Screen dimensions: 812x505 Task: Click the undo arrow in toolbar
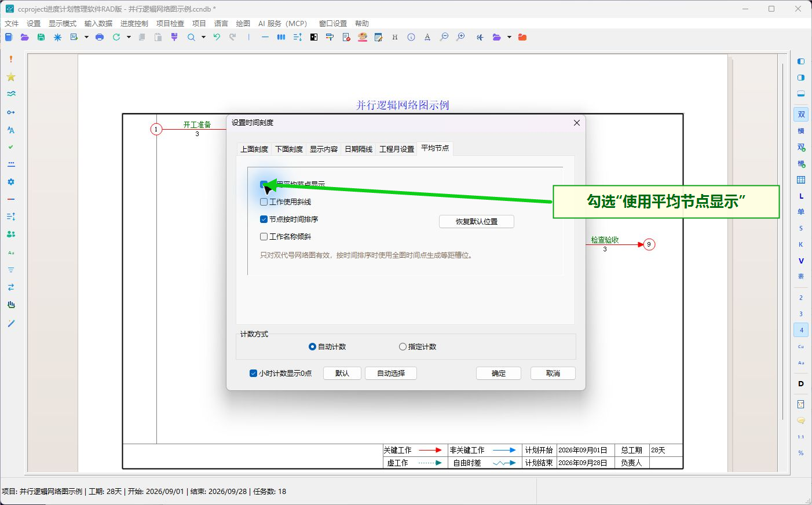(217, 37)
